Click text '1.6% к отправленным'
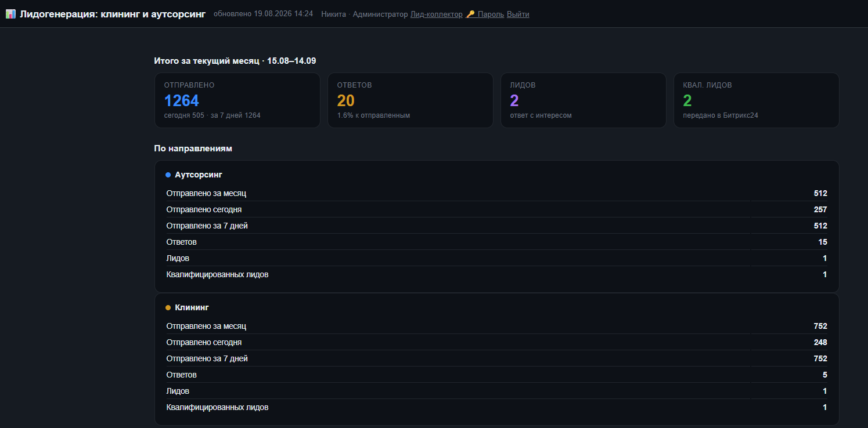 click(373, 115)
